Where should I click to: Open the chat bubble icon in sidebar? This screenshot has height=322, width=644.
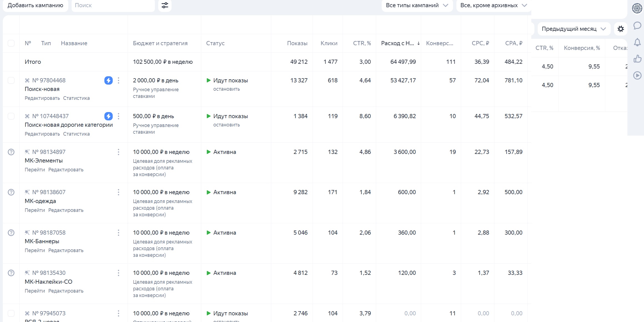[637, 26]
